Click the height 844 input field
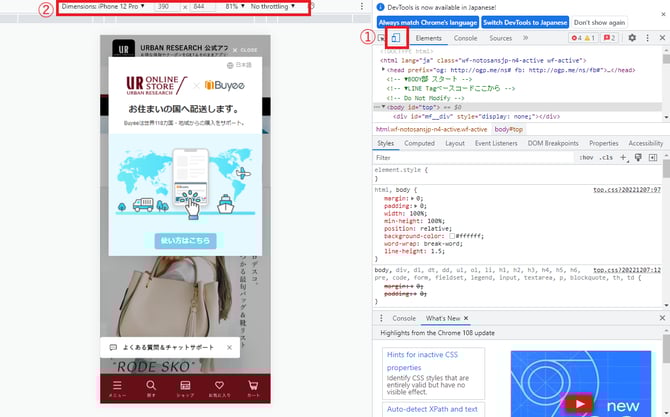Viewport: 670px width, 417px height. tap(203, 6)
